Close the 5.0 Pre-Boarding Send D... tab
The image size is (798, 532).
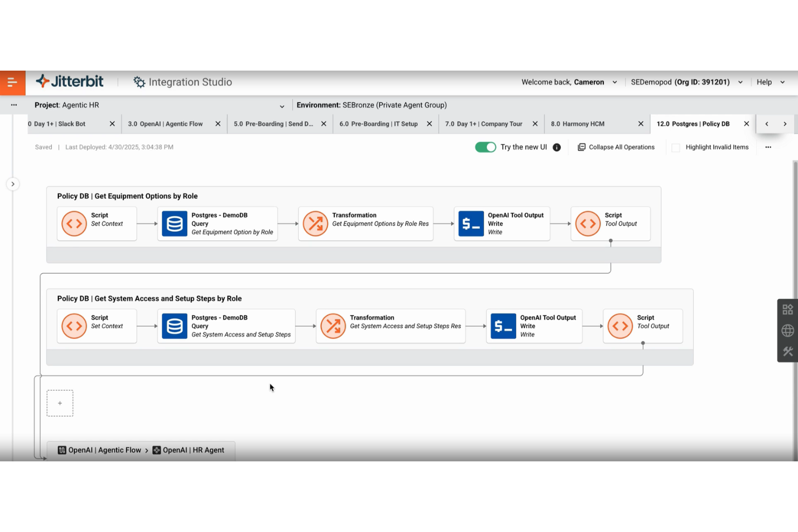click(x=324, y=124)
